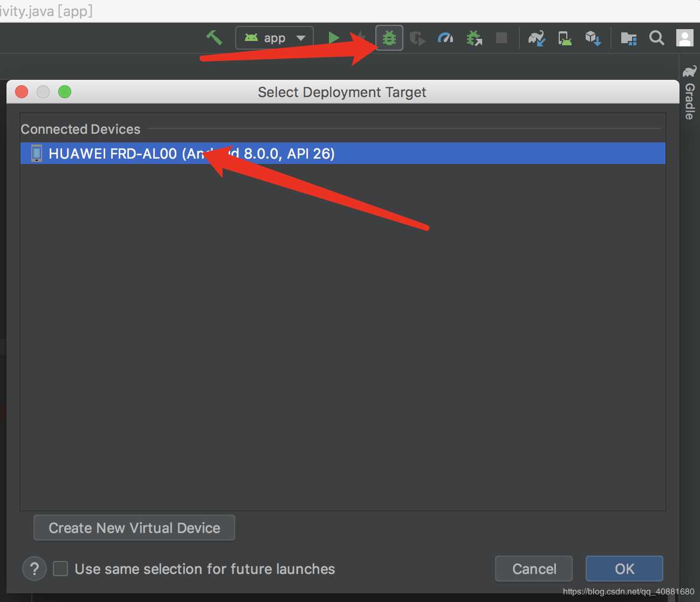Screen dimensions: 700x602
Task: Click the Make Project hammer icon
Action: [x=214, y=38]
